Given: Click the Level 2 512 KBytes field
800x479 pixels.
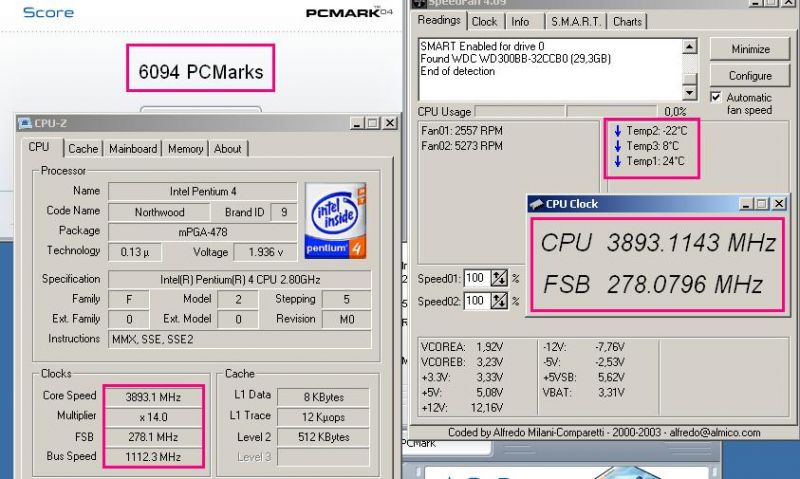Looking at the screenshot, I should click(323, 437).
